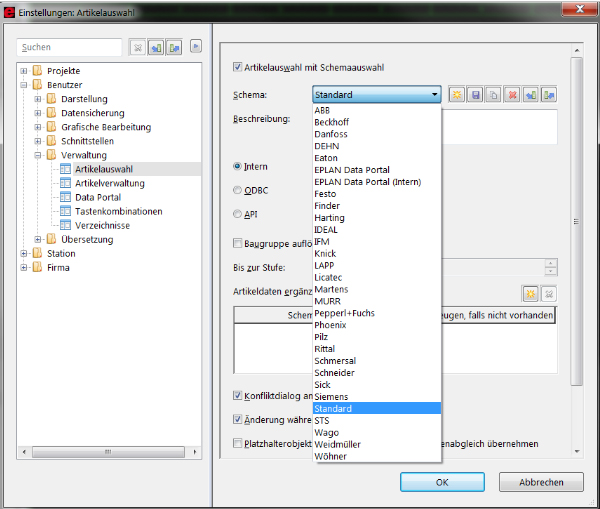Image resolution: width=600 pixels, height=509 pixels.
Task: Click the tree's horizontal scrollbar thumb
Action: click(108, 452)
